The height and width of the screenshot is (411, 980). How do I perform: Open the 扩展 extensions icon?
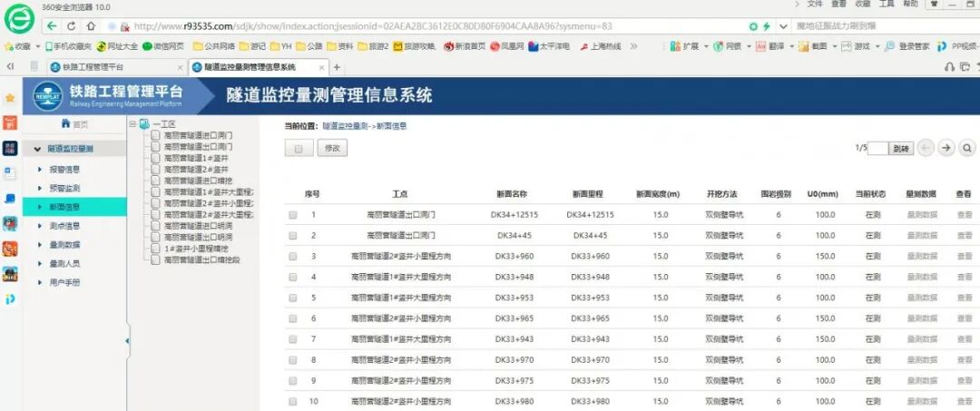675,46
